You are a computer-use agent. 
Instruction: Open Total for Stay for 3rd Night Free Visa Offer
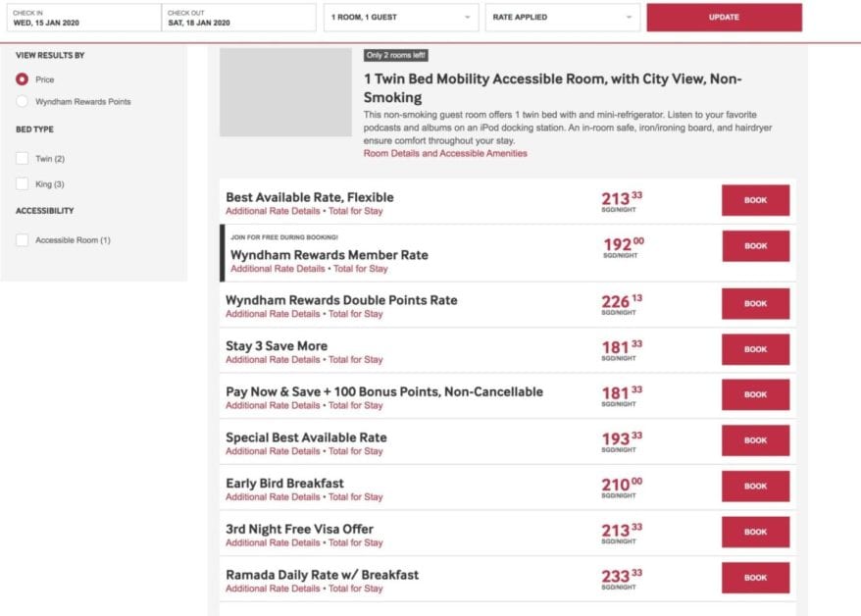355,543
